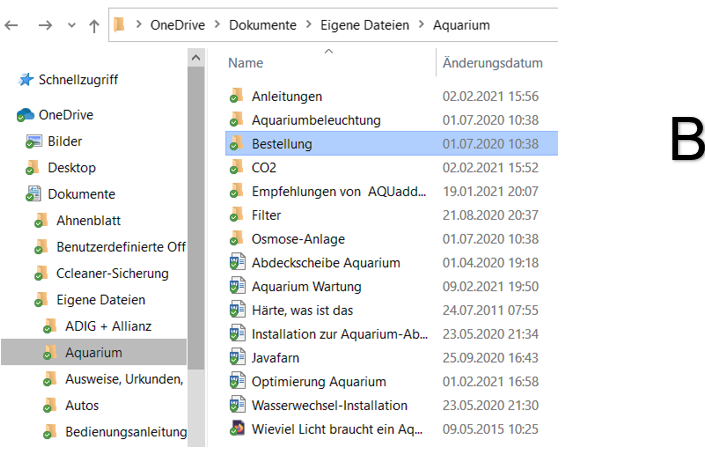This screenshot has height=451, width=705.
Task: Open the Schnellzugriff star item
Action: point(26,80)
